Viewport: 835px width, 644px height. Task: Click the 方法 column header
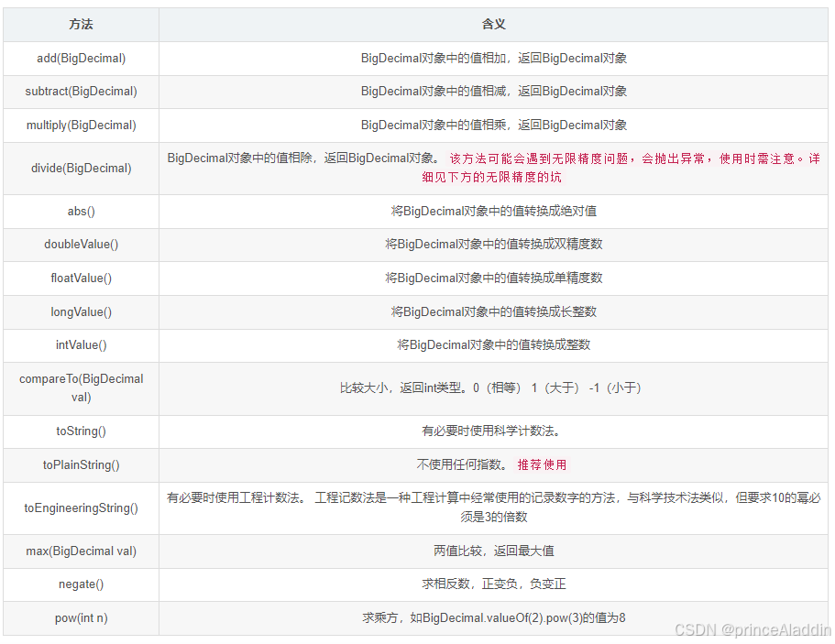81,25
